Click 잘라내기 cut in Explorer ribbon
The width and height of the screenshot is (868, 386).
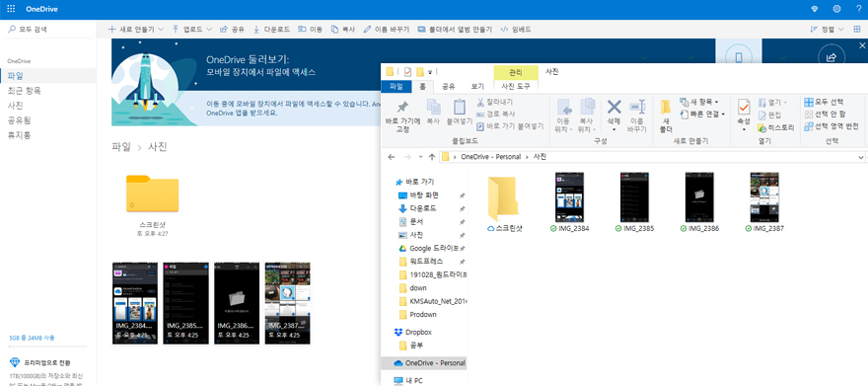494,102
